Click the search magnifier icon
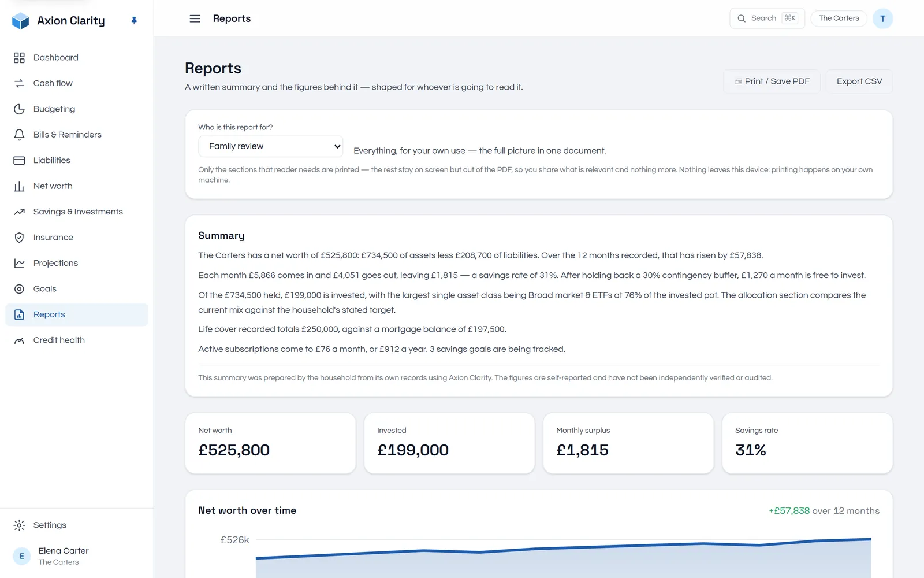924x578 pixels. click(742, 18)
